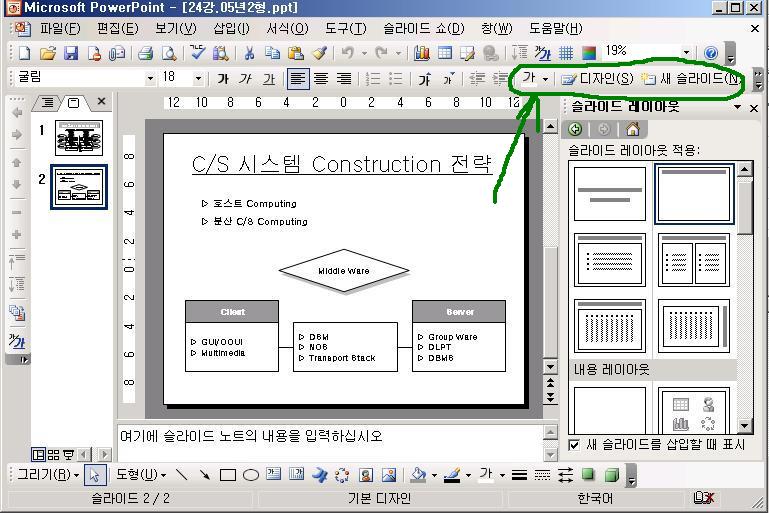Open the zoom 19% dropdown
Image resolution: width=769 pixels, height=513 pixels.
coord(687,52)
